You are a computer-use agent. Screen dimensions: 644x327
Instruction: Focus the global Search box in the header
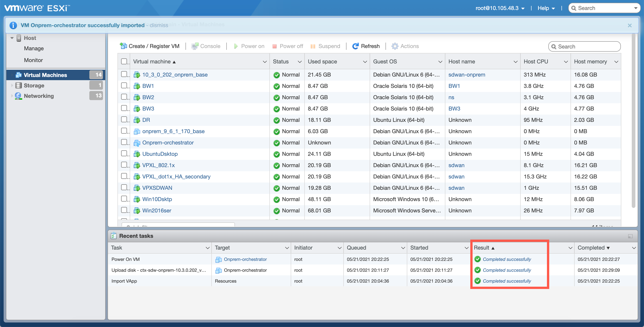(x=604, y=8)
